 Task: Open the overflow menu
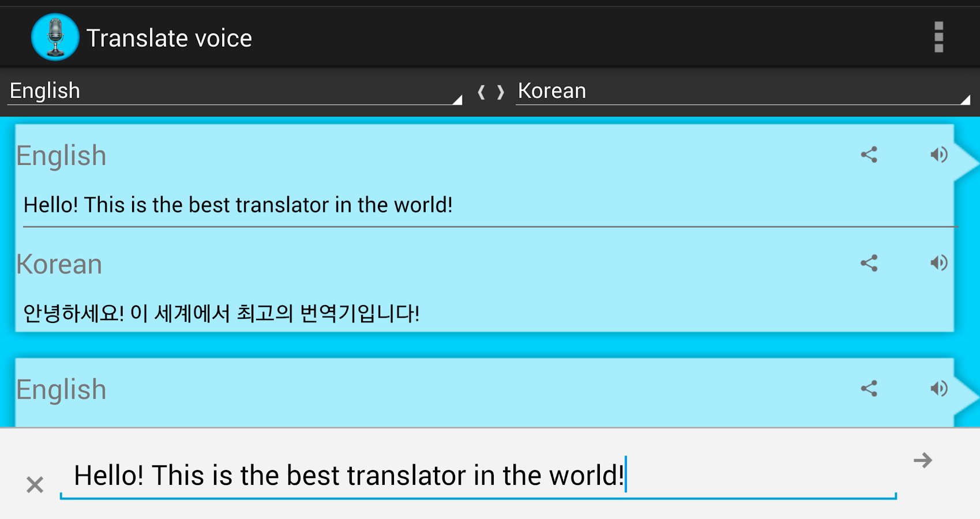coord(938,37)
